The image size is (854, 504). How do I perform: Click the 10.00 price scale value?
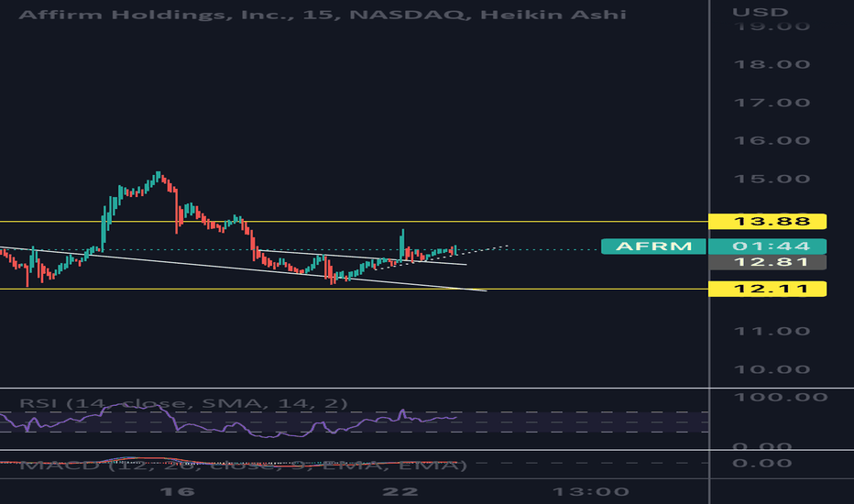(x=772, y=369)
